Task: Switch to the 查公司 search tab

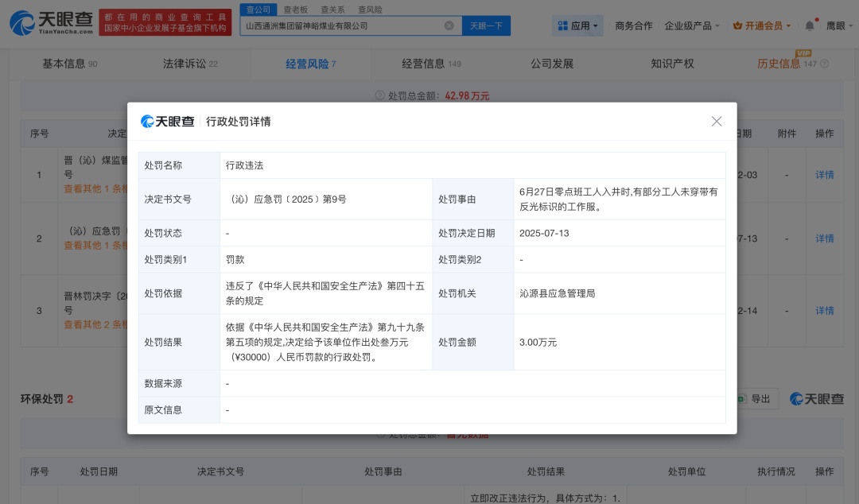Action: click(x=258, y=10)
